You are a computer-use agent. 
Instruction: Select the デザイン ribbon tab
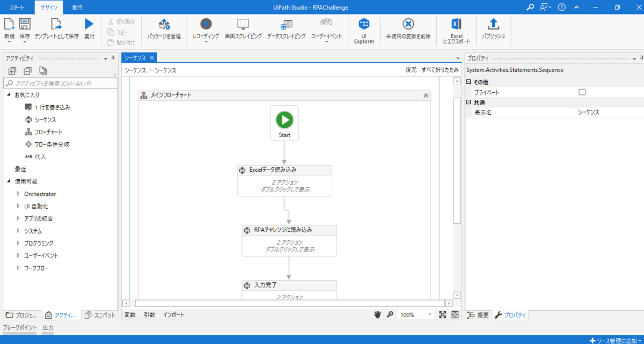click(49, 7)
